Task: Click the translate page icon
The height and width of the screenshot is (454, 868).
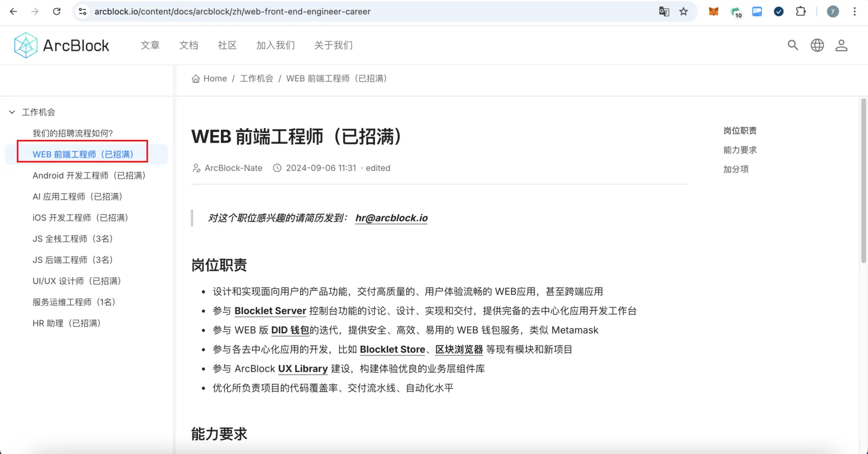Action: click(664, 11)
